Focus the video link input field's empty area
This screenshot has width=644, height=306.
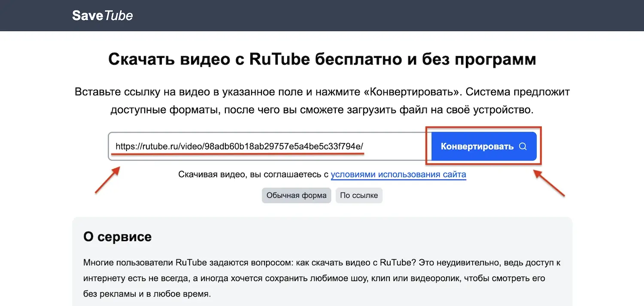pos(395,146)
